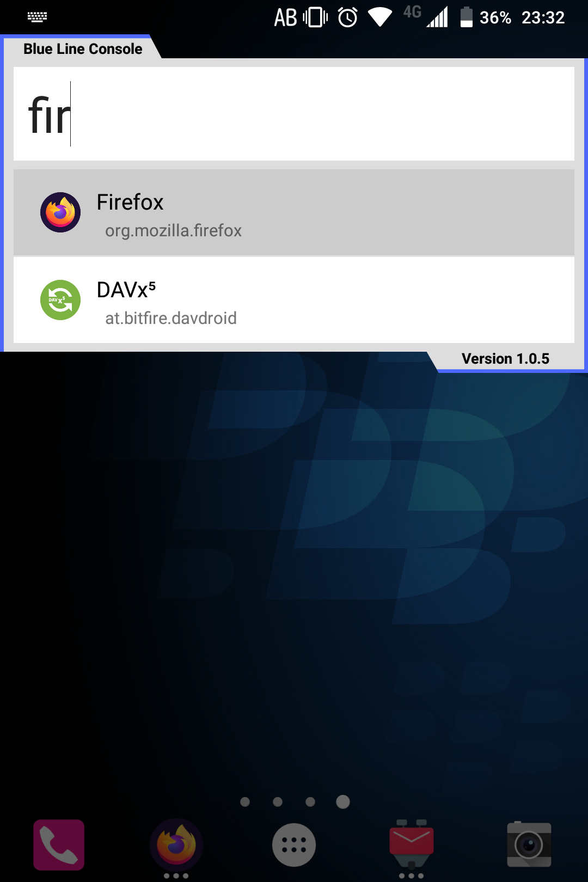Launch the Camera app from dock
Viewport: 588px width, 882px height.
click(x=529, y=844)
